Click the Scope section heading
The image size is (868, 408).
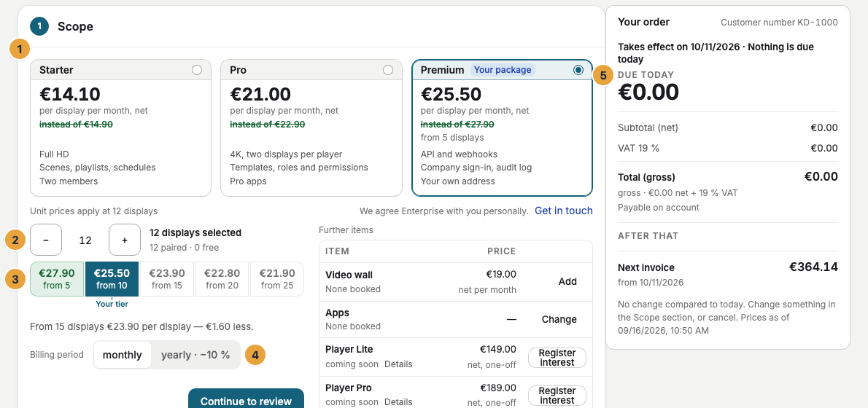75,26
